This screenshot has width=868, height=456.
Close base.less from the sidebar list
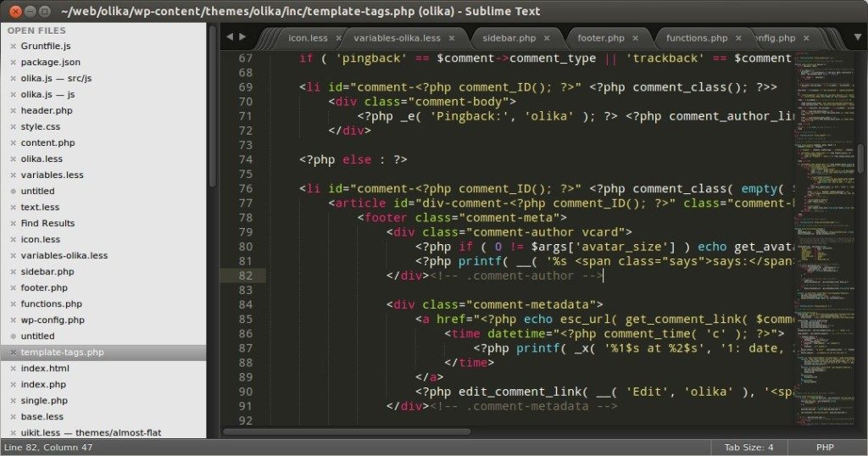(14, 417)
